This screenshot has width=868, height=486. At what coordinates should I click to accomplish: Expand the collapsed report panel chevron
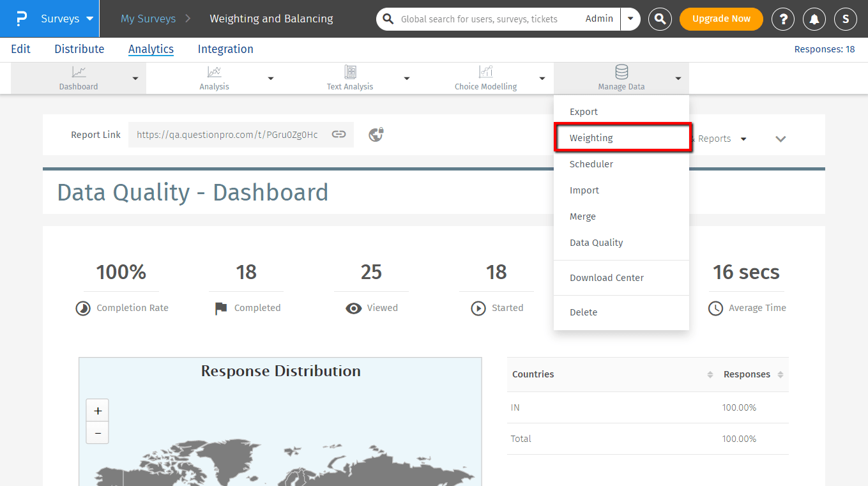pyautogui.click(x=780, y=139)
